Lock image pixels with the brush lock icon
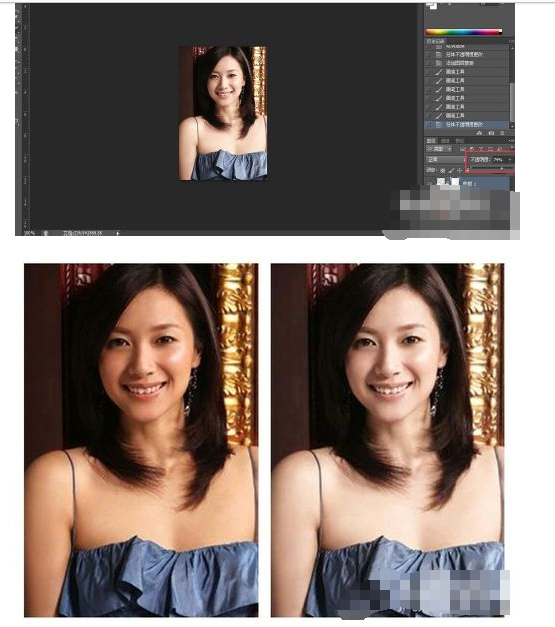This screenshot has height=627, width=555. pyautogui.click(x=451, y=170)
